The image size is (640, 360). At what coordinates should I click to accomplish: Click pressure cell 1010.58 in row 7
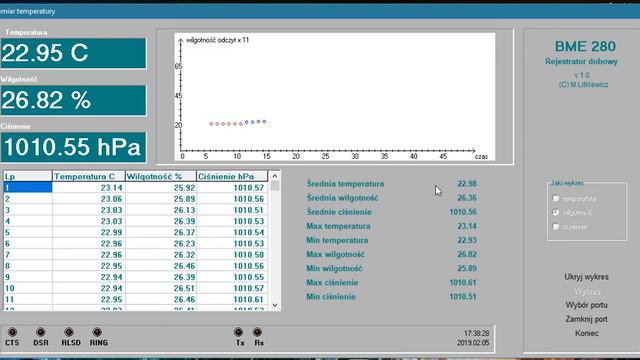(x=232, y=255)
